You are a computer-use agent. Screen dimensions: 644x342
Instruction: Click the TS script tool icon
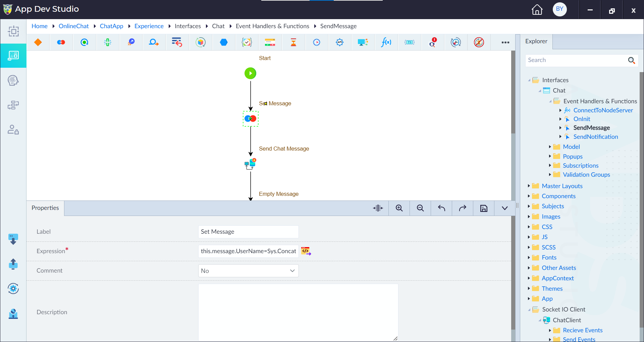(410, 42)
